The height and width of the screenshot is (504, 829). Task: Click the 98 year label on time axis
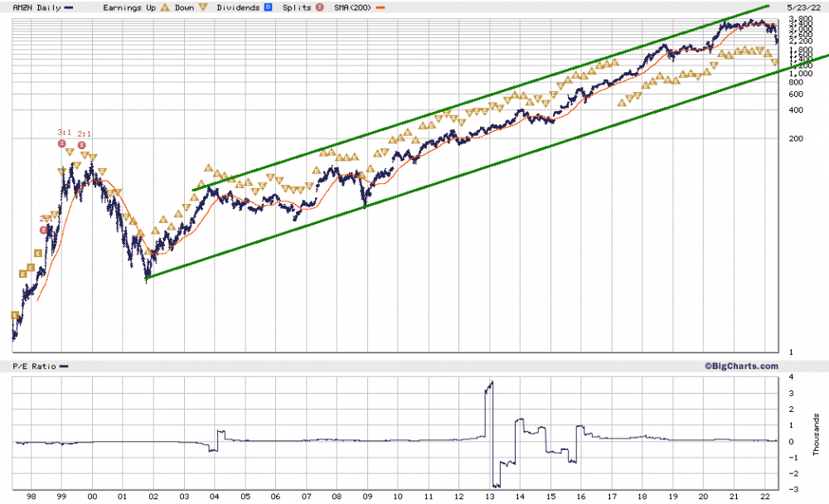click(x=32, y=497)
